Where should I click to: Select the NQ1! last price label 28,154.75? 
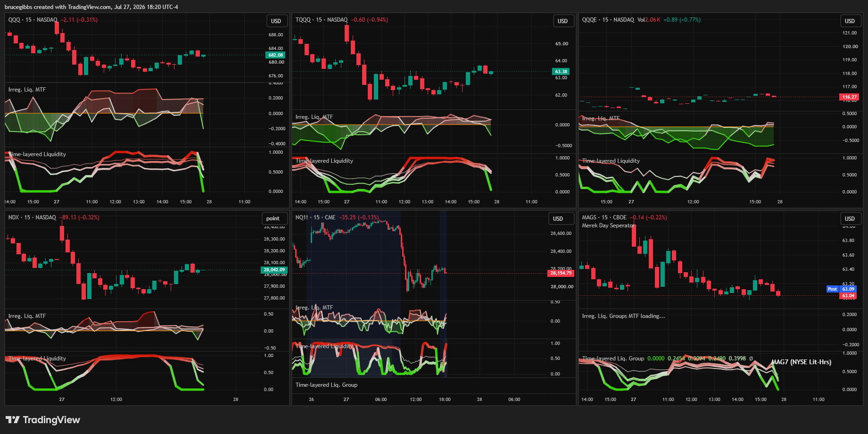pos(561,273)
